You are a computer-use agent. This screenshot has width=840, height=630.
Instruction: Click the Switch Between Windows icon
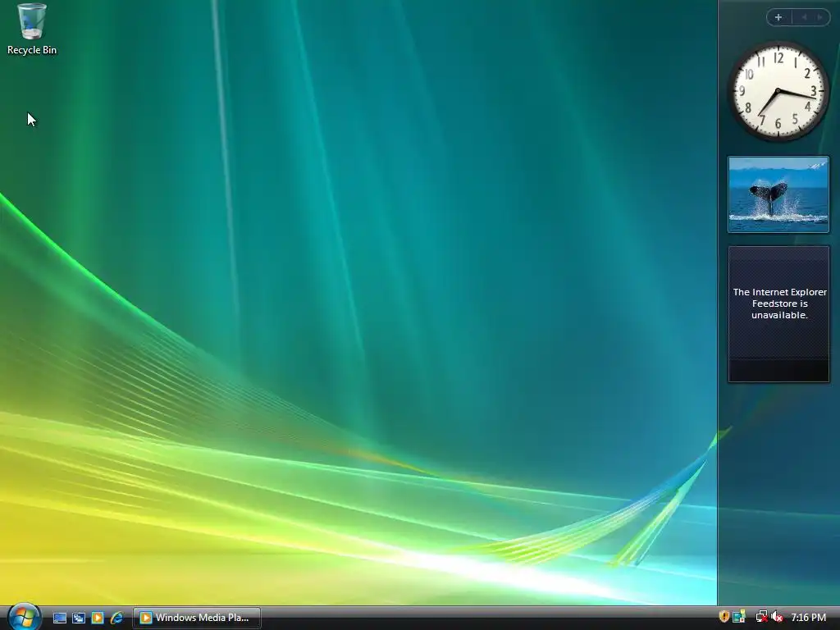pyautogui.click(x=78, y=618)
